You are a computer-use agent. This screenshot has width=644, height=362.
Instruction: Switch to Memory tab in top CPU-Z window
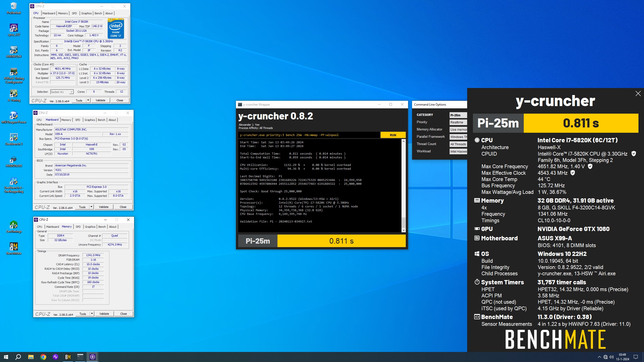[x=63, y=13]
